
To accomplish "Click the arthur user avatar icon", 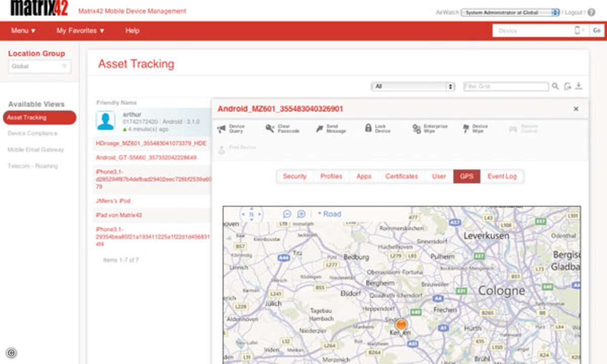I will click(x=106, y=121).
